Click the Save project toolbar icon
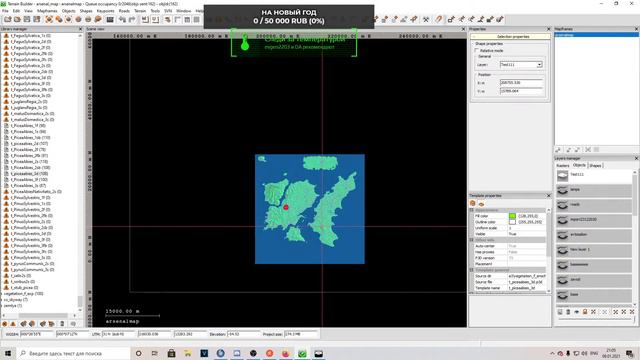Image resolution: width=640 pixels, height=360 pixels. 27,19
